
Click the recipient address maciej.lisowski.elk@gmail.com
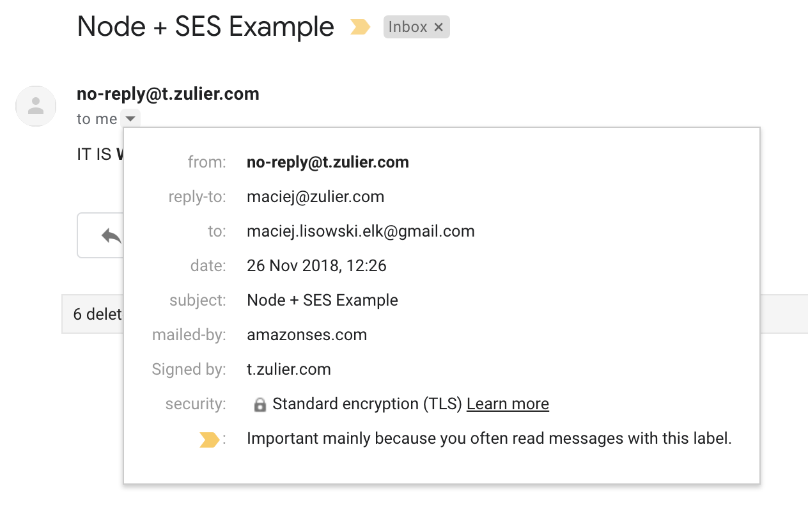point(361,231)
